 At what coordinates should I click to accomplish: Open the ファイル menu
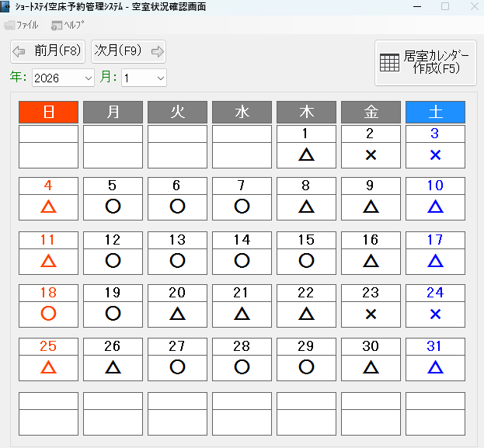pos(21,25)
